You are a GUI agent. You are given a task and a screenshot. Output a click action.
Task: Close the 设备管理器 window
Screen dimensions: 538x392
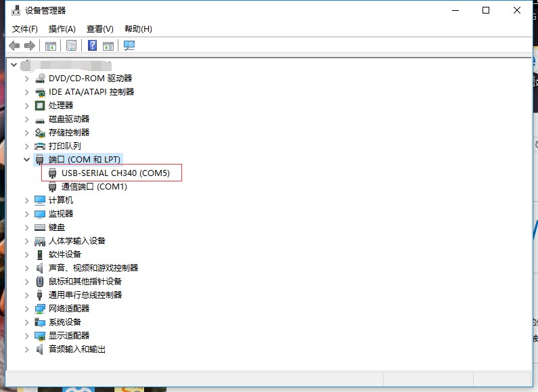point(517,10)
